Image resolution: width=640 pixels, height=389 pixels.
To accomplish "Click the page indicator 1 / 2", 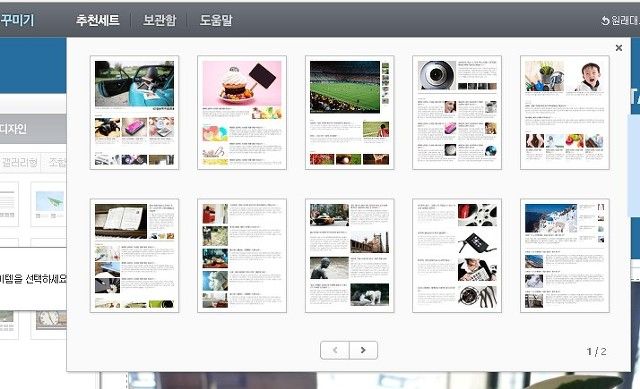I will point(596,351).
